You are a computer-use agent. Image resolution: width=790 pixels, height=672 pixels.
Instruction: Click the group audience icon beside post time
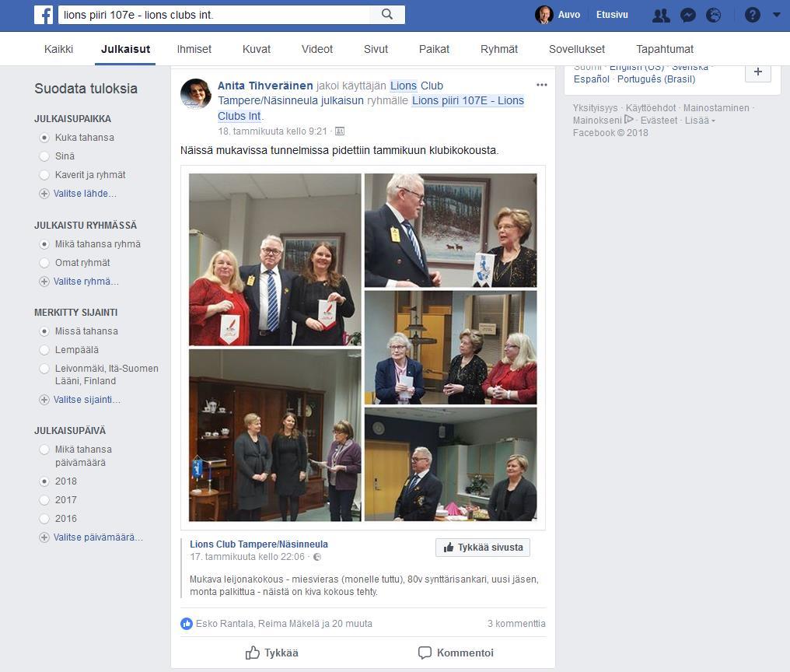340,131
